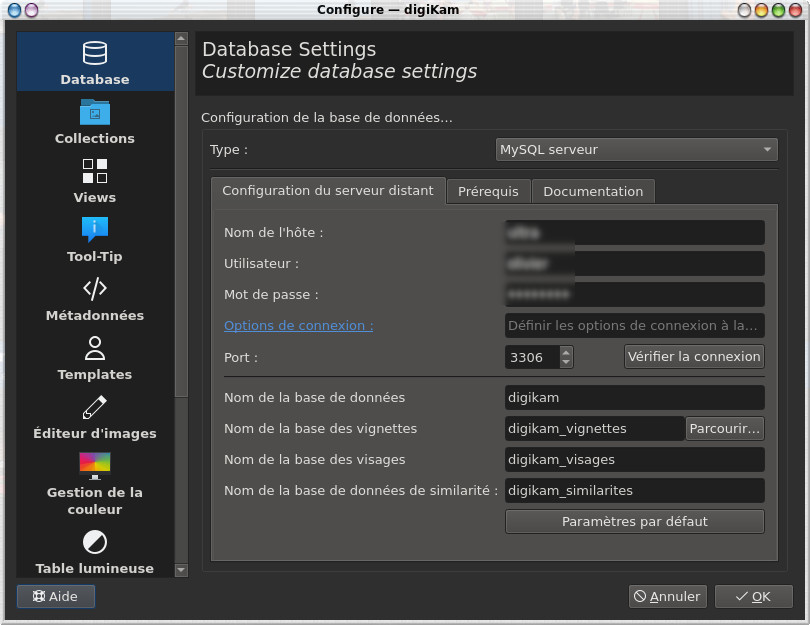Screen dimensions: 810x625
Task: Click the white round title bar button
Action: (x=744, y=10)
